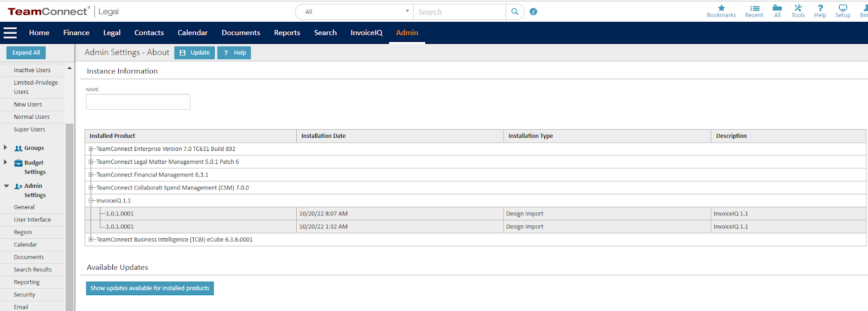This screenshot has height=311, width=868.
Task: Click the Admin Settings user-gear icon
Action: coord(18,186)
